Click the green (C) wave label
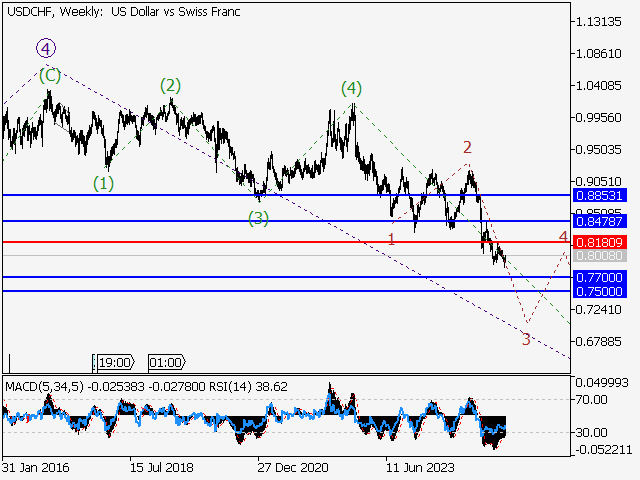 pyautogui.click(x=49, y=74)
